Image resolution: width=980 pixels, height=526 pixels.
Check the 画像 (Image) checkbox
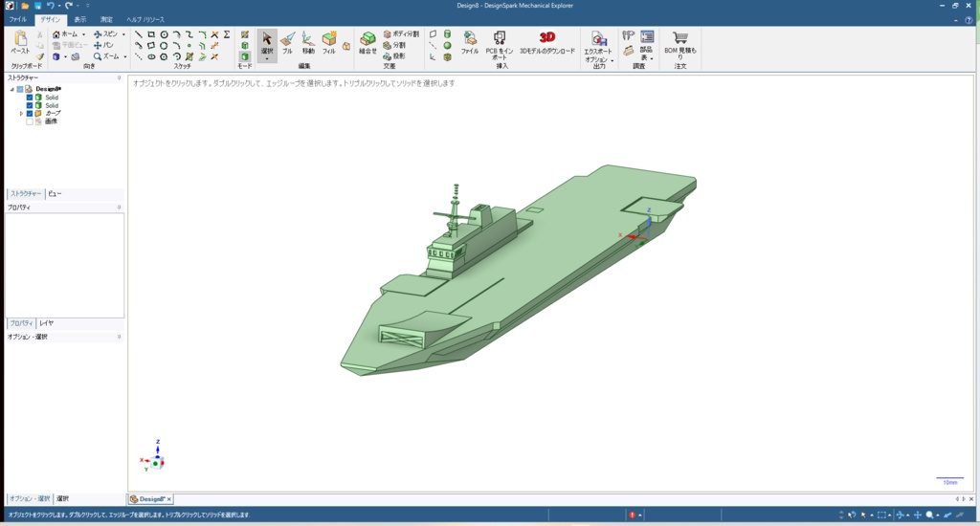[30, 121]
